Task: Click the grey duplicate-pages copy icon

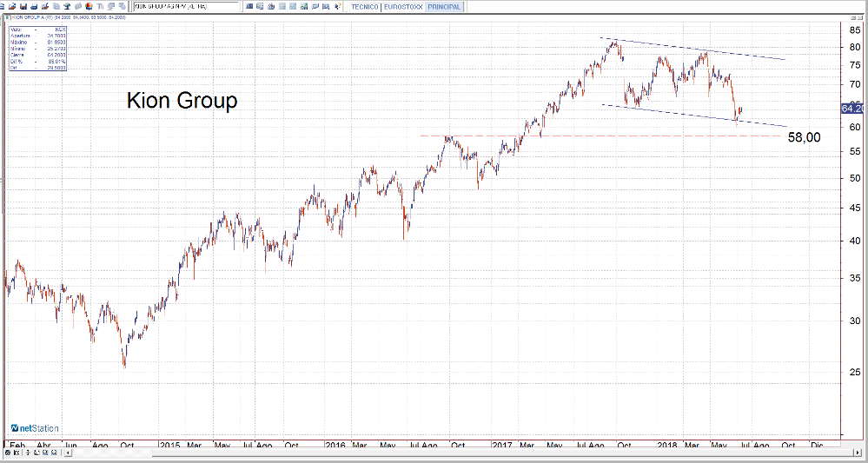Action: 56,7
